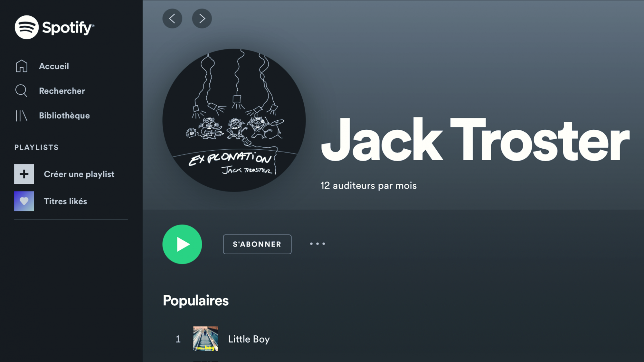Click the Little Boy album cover thumbnail
Screen dimensions: 644x362
[x=206, y=339]
